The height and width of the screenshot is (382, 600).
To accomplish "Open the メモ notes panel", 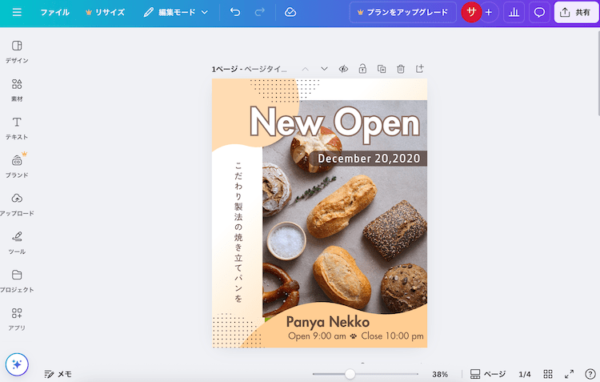I will 58,374.
